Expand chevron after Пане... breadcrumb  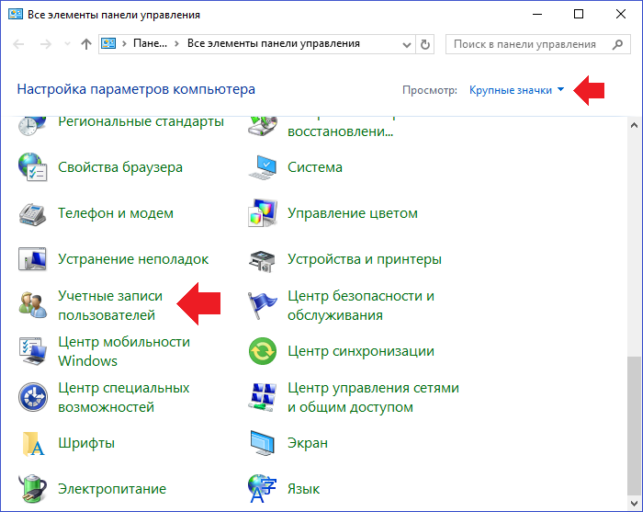click(177, 43)
